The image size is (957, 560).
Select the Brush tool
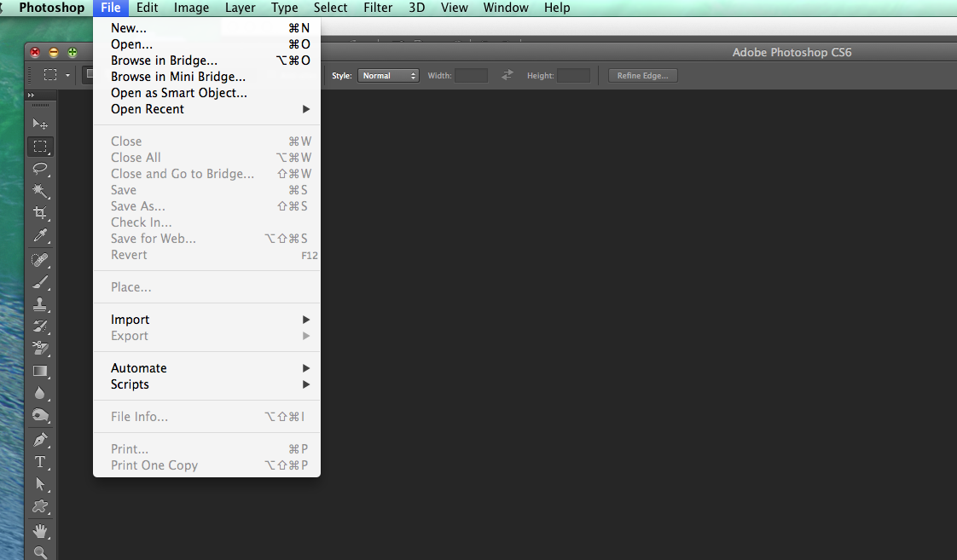coord(40,282)
